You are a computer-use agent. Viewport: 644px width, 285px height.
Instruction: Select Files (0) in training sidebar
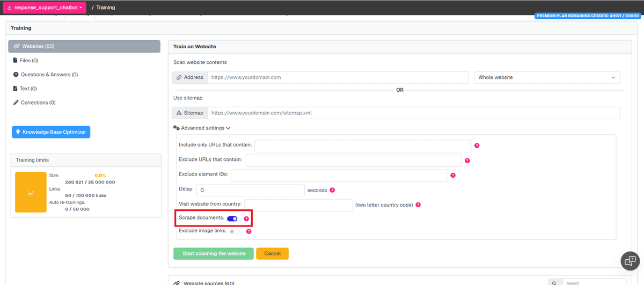(x=28, y=61)
